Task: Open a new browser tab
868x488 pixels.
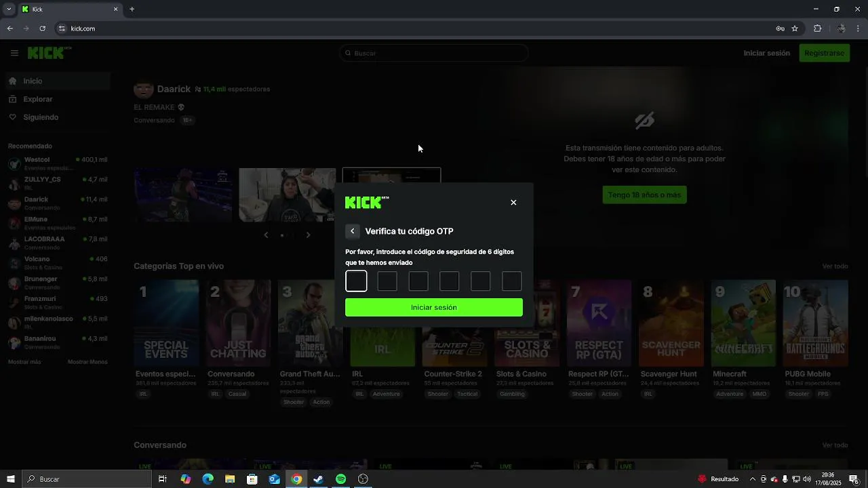Action: pos(132,9)
